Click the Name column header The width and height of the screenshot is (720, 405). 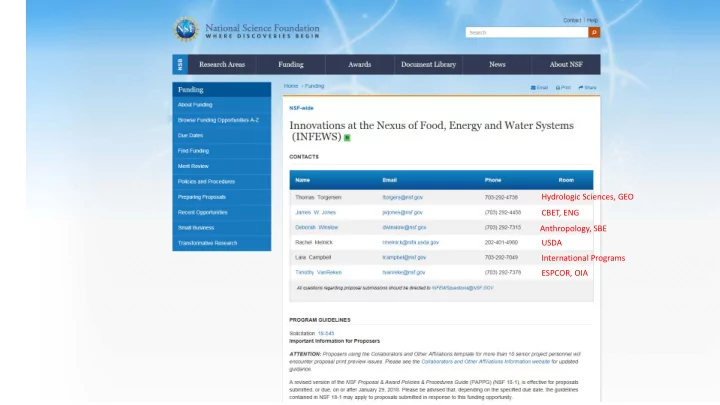pos(303,180)
